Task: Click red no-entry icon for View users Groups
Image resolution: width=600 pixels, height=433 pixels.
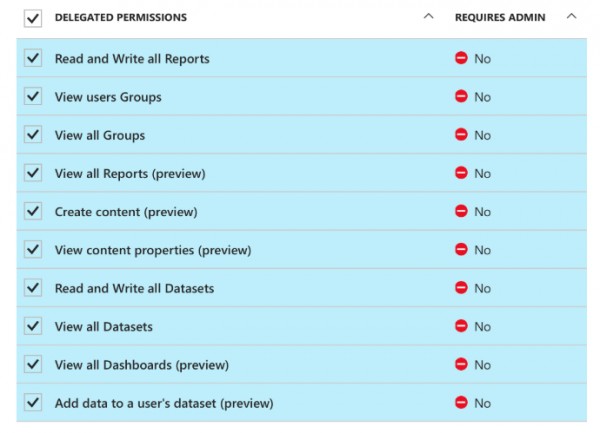Action: tap(461, 96)
